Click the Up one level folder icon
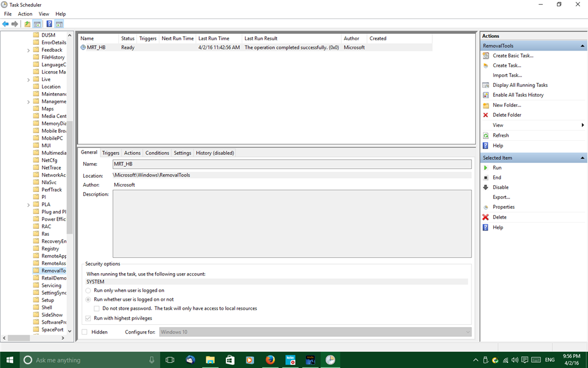This screenshot has width=588, height=368. 28,24
